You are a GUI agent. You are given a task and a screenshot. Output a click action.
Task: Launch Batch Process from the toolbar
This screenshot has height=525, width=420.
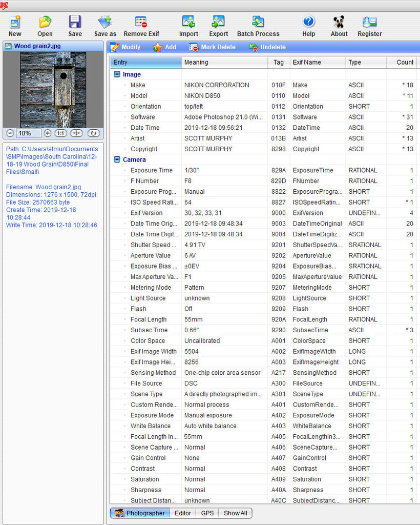click(x=258, y=23)
